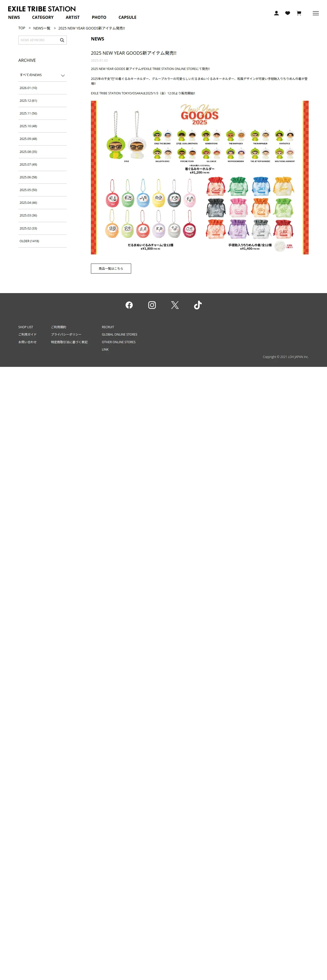Go to TOP breadcrumb link

click(x=22, y=28)
